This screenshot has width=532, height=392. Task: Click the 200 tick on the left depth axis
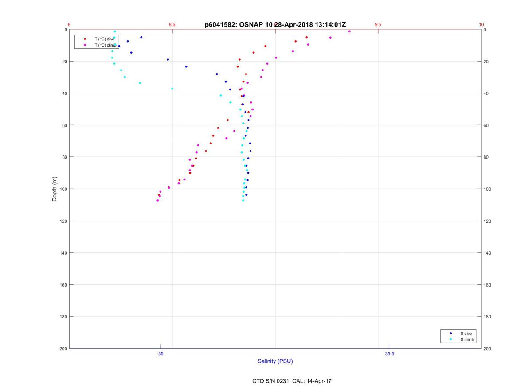tap(63, 349)
